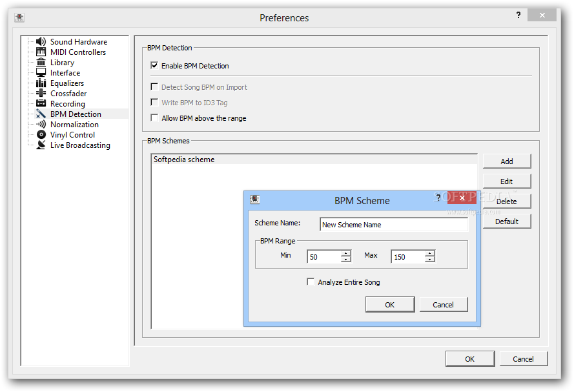Increase the Min BPM value
The height and width of the screenshot is (392, 574).
pyautogui.click(x=345, y=253)
